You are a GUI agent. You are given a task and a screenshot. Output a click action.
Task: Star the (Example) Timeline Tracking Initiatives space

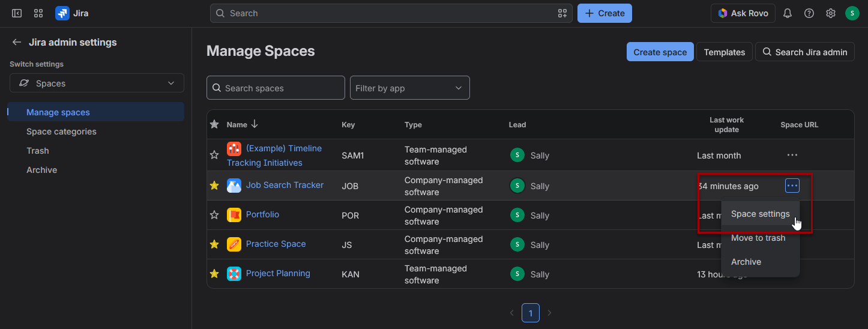tap(214, 155)
